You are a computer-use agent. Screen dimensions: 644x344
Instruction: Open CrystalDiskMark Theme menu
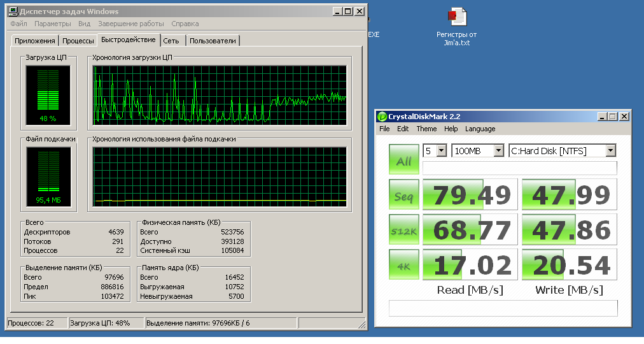point(426,129)
